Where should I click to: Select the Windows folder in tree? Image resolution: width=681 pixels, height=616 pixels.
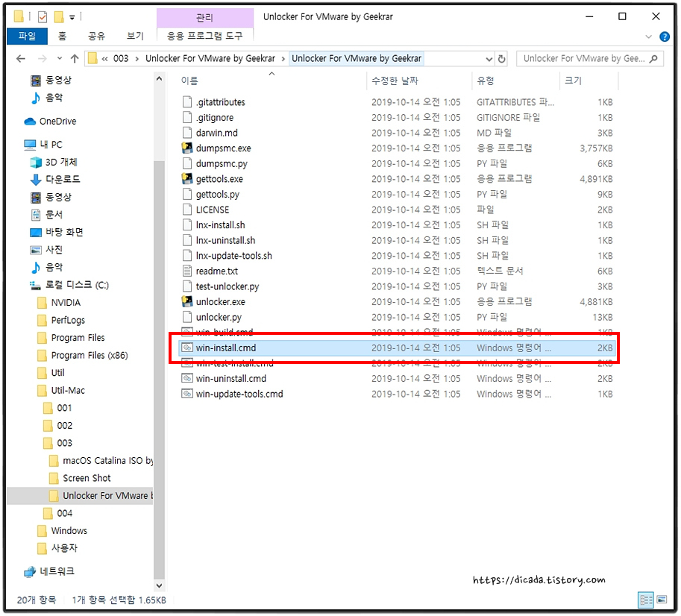click(69, 530)
